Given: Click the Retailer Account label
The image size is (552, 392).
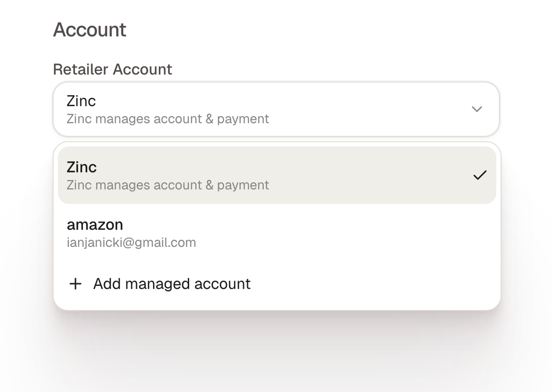Looking at the screenshot, I should [x=112, y=69].
